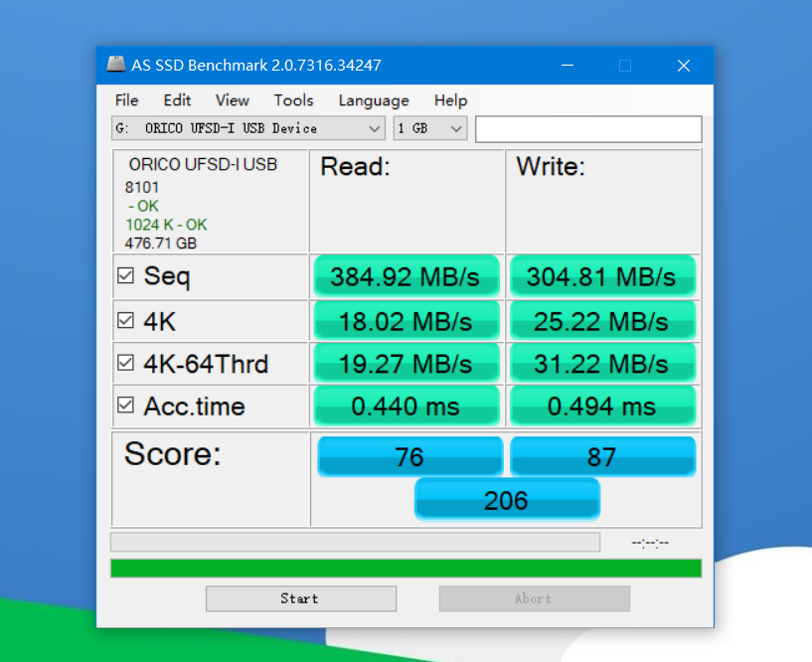Open the Language menu
Viewport: 812px width, 662px height.
pyautogui.click(x=374, y=100)
